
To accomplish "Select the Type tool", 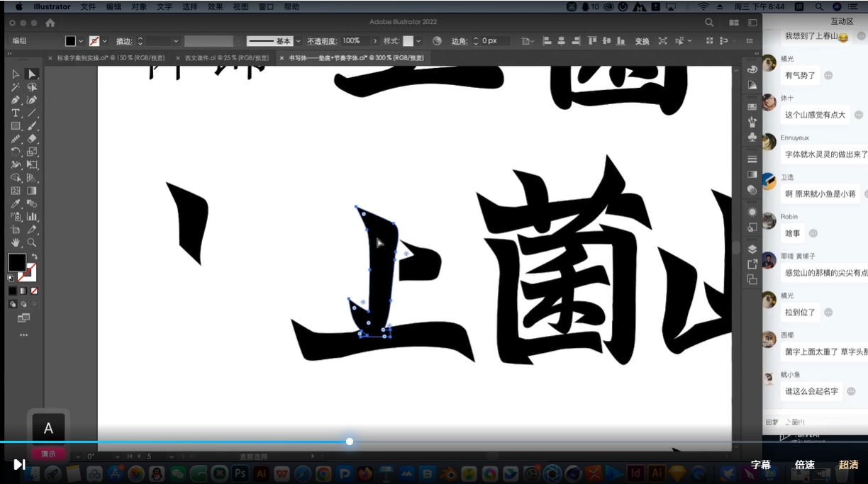I will click(x=16, y=113).
